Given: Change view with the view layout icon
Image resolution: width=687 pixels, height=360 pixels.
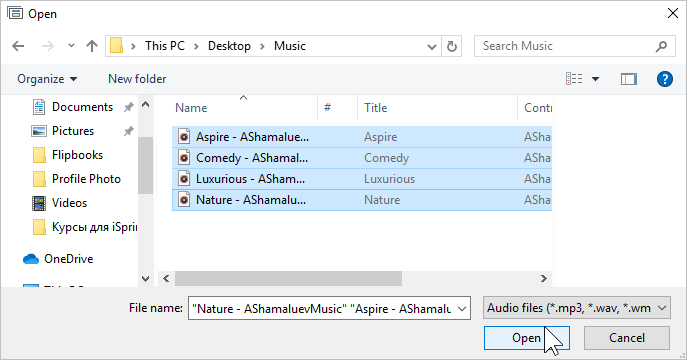Looking at the screenshot, I should click(x=574, y=79).
